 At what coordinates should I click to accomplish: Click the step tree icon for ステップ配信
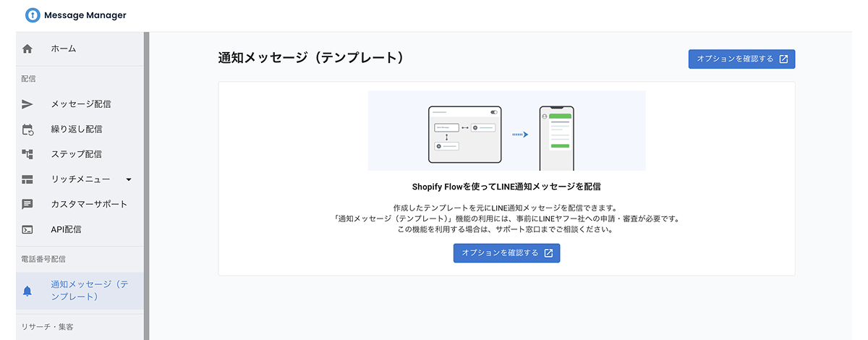coord(27,154)
